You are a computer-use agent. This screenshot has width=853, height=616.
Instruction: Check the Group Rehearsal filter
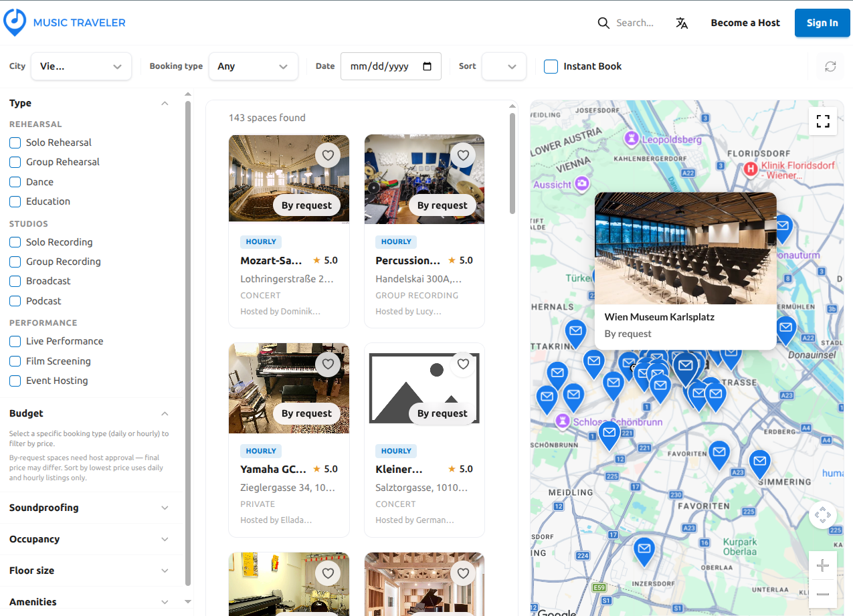[15, 162]
